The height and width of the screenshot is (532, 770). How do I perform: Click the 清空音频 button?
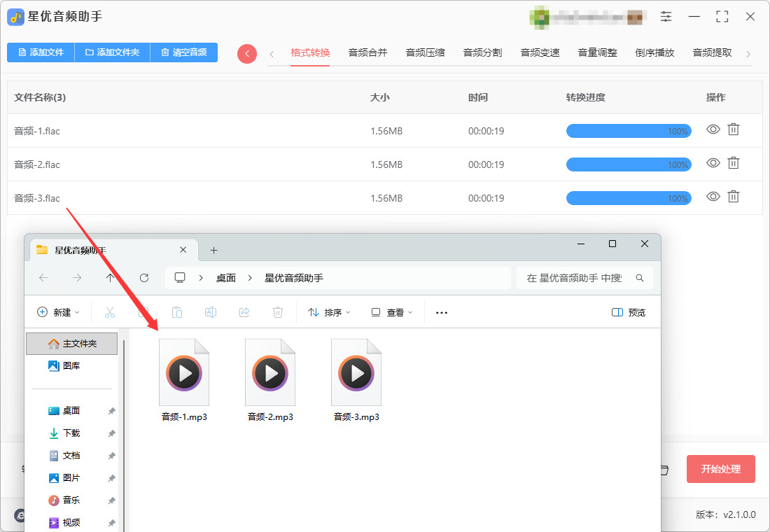point(184,52)
